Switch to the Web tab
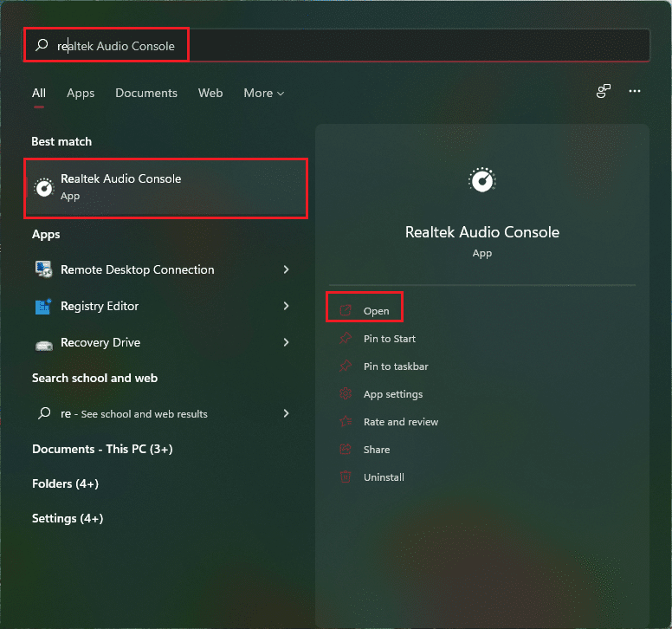Image resolution: width=672 pixels, height=629 pixels. coord(210,93)
